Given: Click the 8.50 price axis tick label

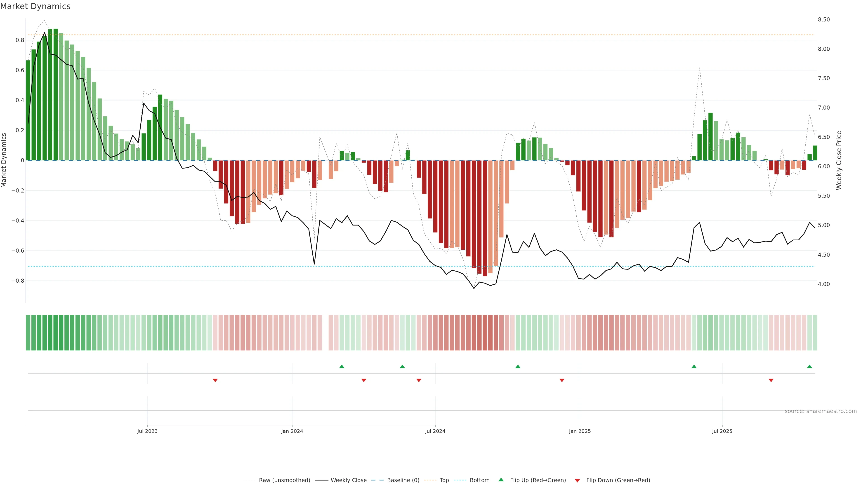Looking at the screenshot, I should click(823, 19).
